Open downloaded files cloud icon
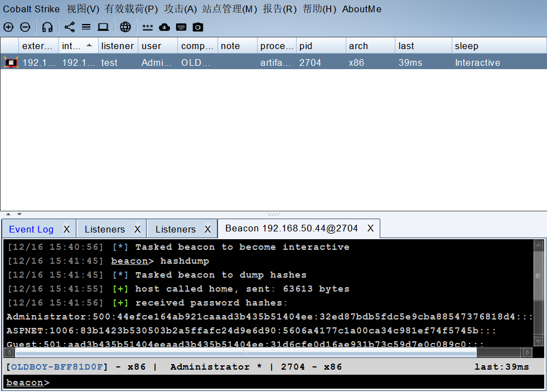Viewport: 547px width, 392px height. [164, 27]
